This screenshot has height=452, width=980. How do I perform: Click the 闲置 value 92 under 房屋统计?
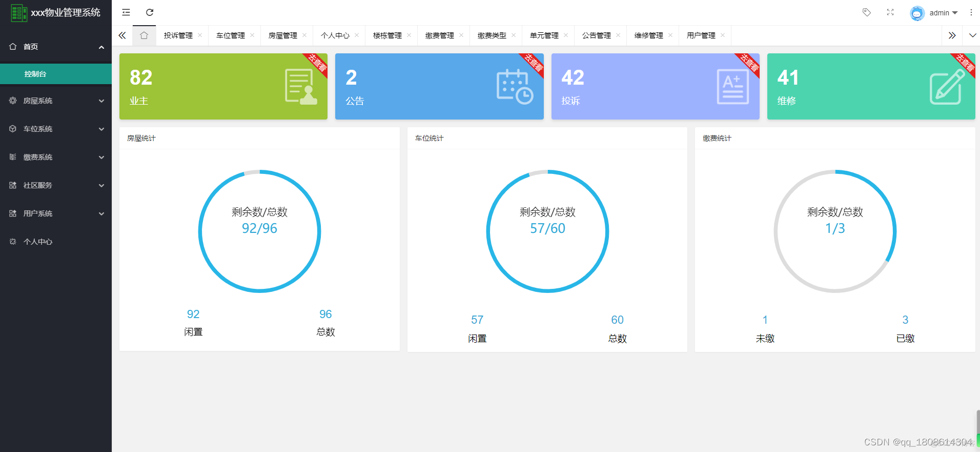pos(193,314)
